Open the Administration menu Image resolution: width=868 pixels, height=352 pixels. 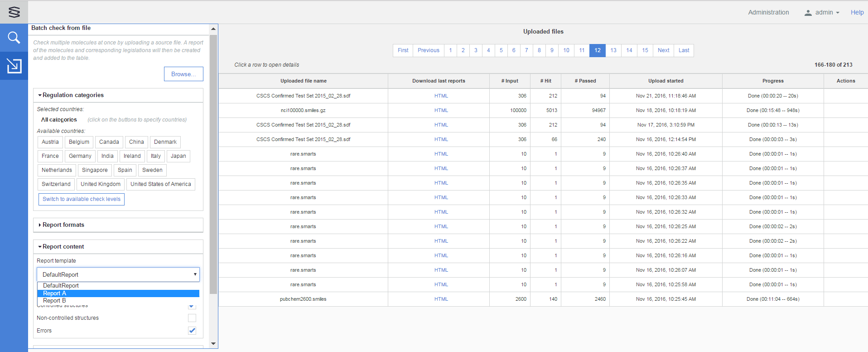click(x=768, y=12)
